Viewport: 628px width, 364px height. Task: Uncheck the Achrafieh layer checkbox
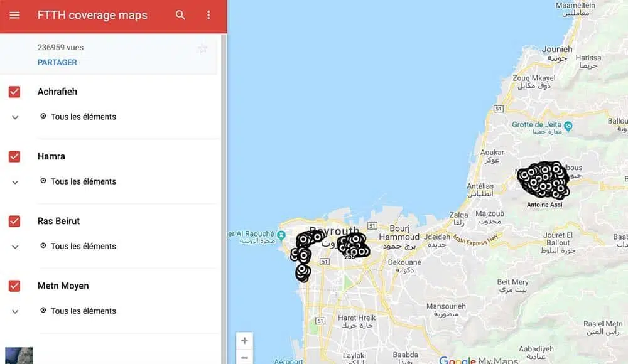point(14,92)
